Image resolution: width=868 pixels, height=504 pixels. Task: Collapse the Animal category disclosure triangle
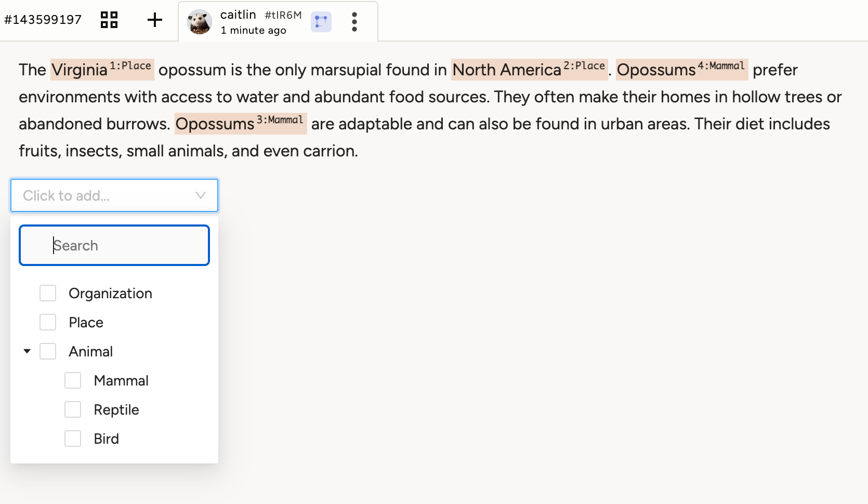(x=27, y=351)
